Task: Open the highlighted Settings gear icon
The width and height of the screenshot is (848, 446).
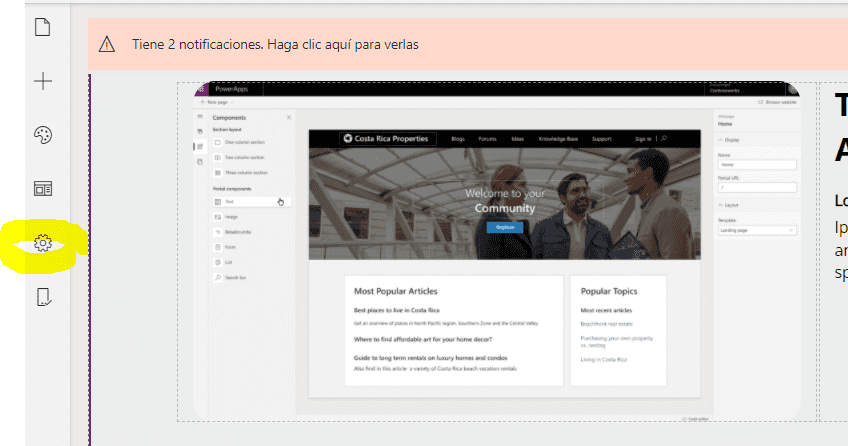Action: [43, 243]
